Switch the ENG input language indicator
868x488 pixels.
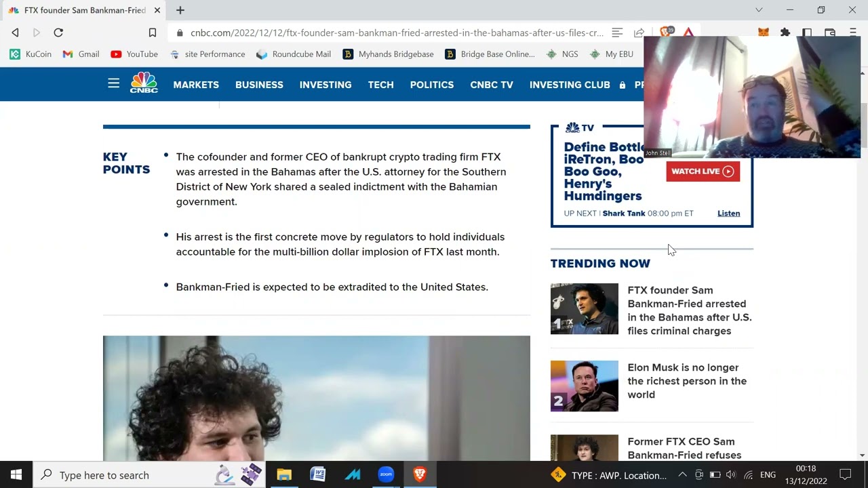click(768, 475)
